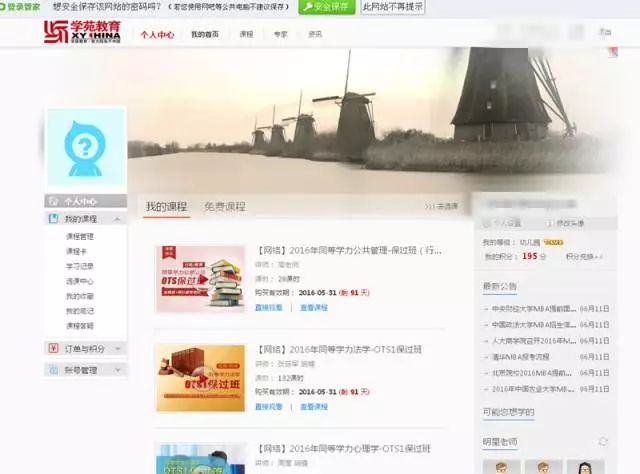The height and width of the screenshot is (474, 640).
Task: Click the third 明星老师 teacher avatar with long hair
Action: (585, 467)
